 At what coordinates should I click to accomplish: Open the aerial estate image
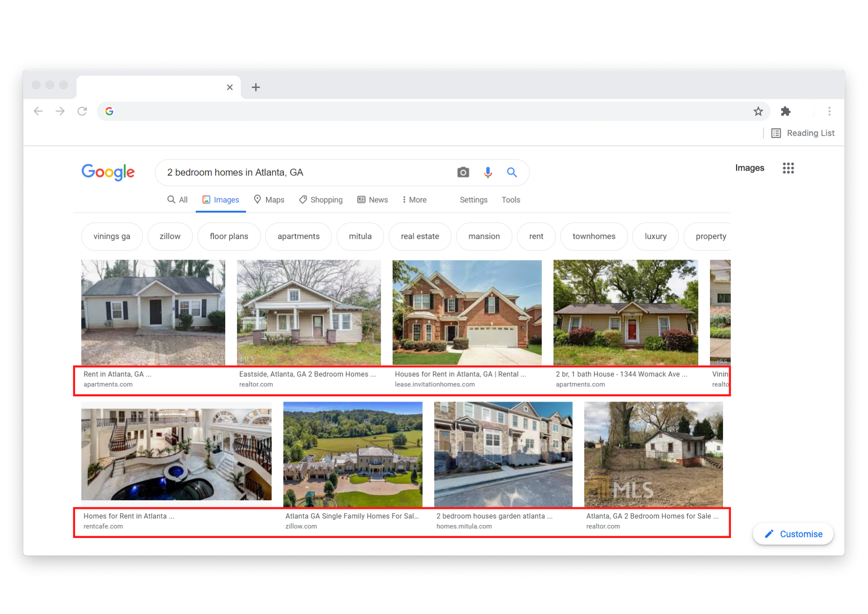point(353,454)
